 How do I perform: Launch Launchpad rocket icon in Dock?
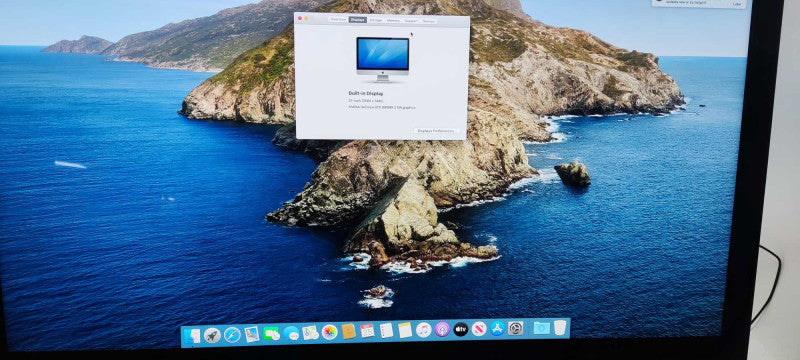[212, 335]
